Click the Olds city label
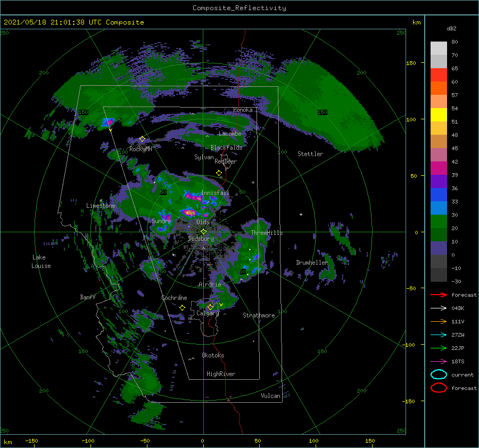 click(x=203, y=222)
